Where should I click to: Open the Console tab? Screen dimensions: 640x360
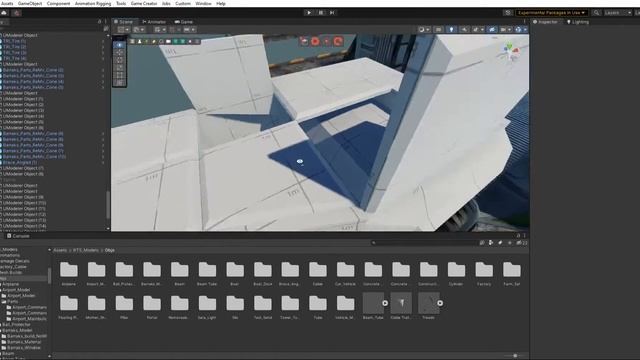coord(18,236)
